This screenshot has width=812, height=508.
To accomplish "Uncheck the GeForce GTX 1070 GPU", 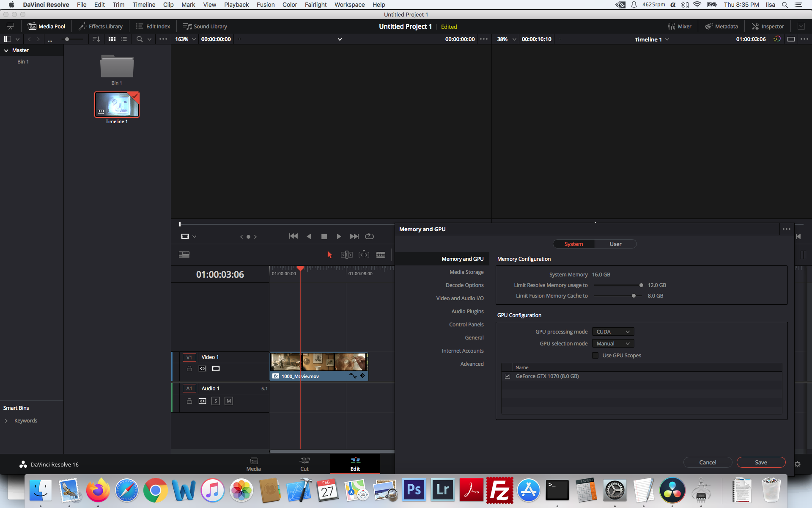I will coord(507,376).
